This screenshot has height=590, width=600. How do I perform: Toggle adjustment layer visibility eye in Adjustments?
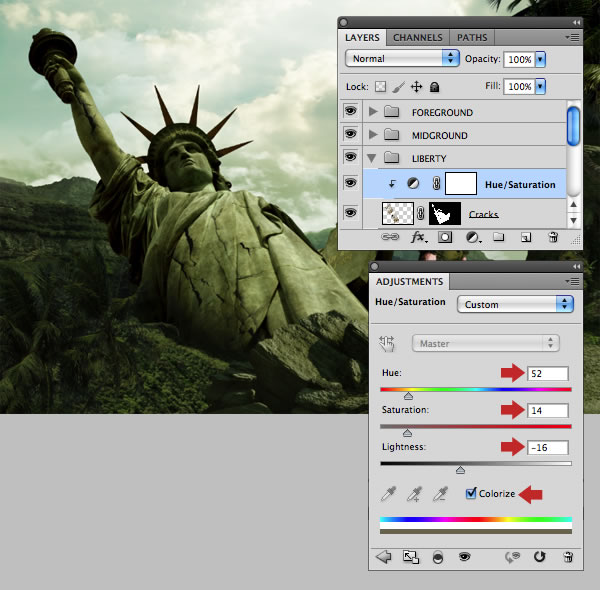click(465, 556)
